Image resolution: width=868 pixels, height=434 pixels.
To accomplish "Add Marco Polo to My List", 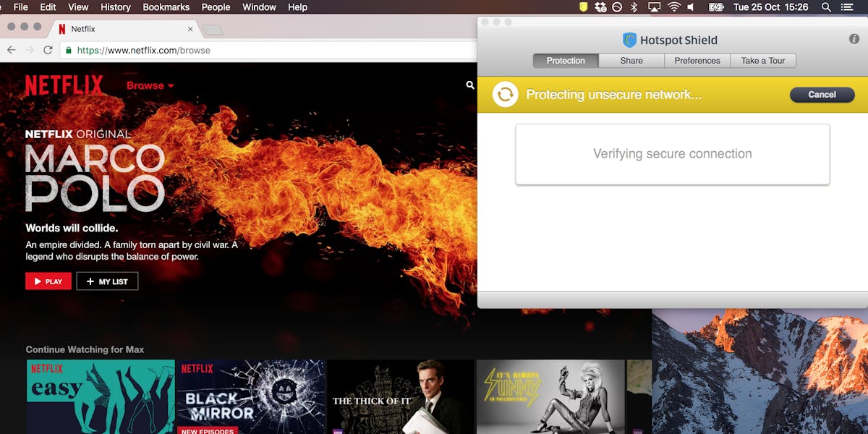I will (107, 281).
